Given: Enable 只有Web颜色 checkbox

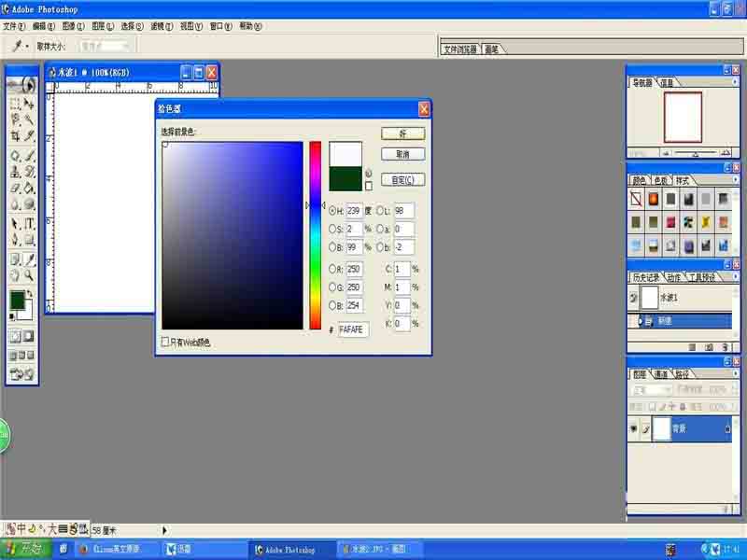Looking at the screenshot, I should click(165, 342).
